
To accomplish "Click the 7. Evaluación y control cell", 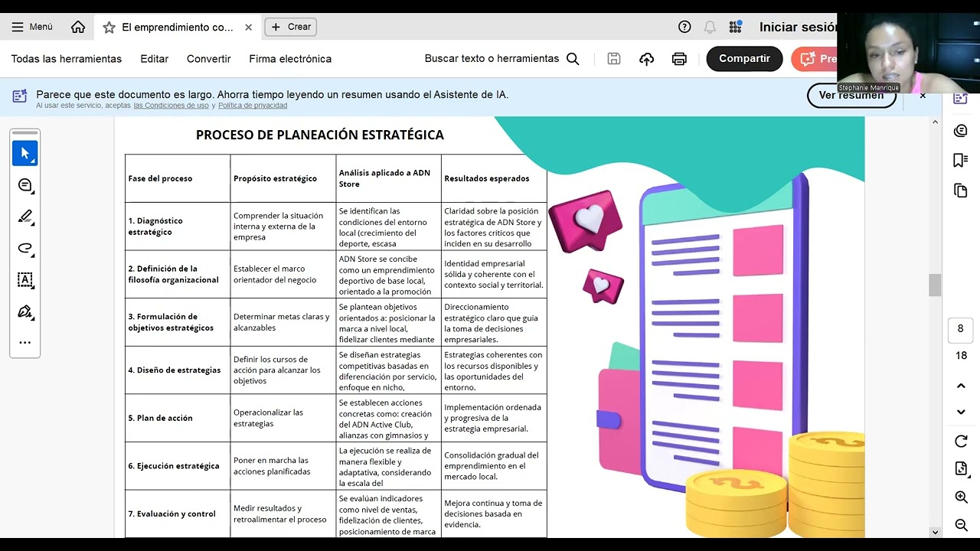I will point(178,514).
